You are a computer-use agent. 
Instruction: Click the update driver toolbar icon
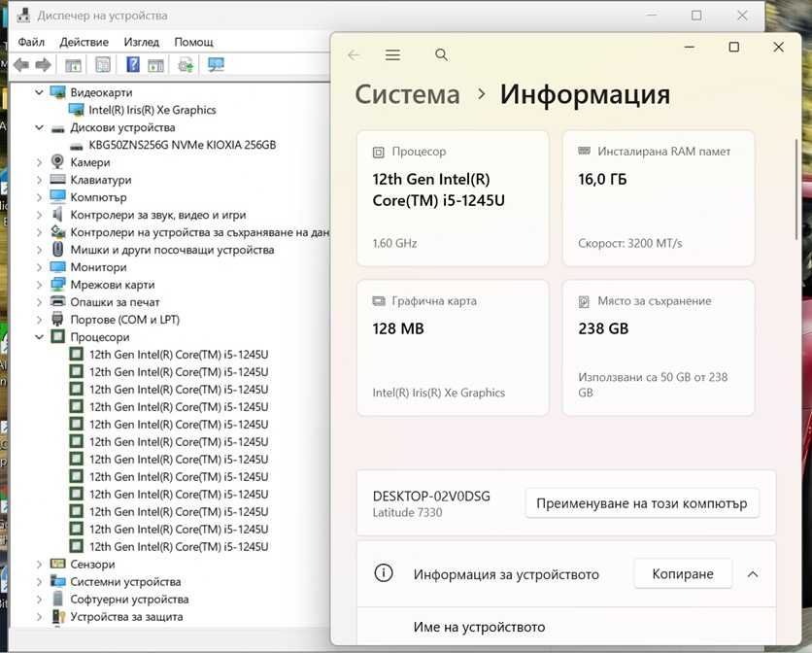[186, 65]
